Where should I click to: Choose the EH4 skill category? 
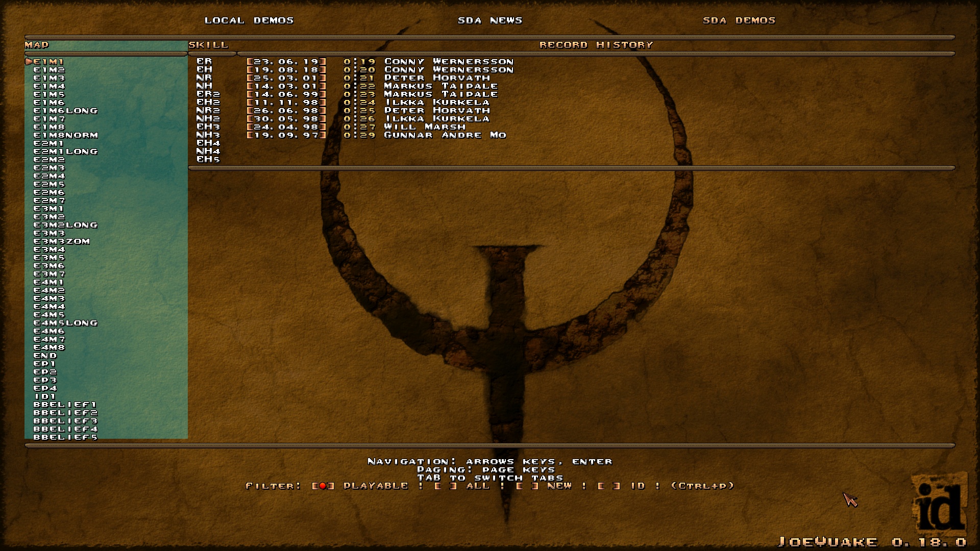208,143
